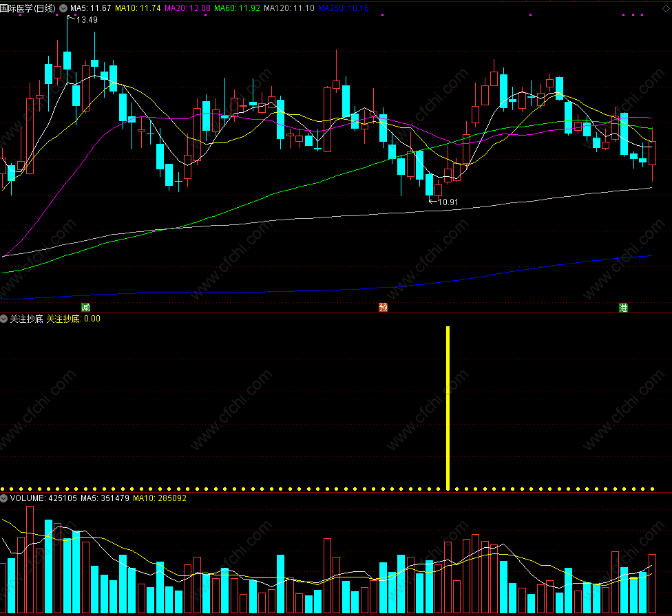This screenshot has width=672, height=616.
Task: Select the tall yellow 抄底 signal bar
Action: 448,408
